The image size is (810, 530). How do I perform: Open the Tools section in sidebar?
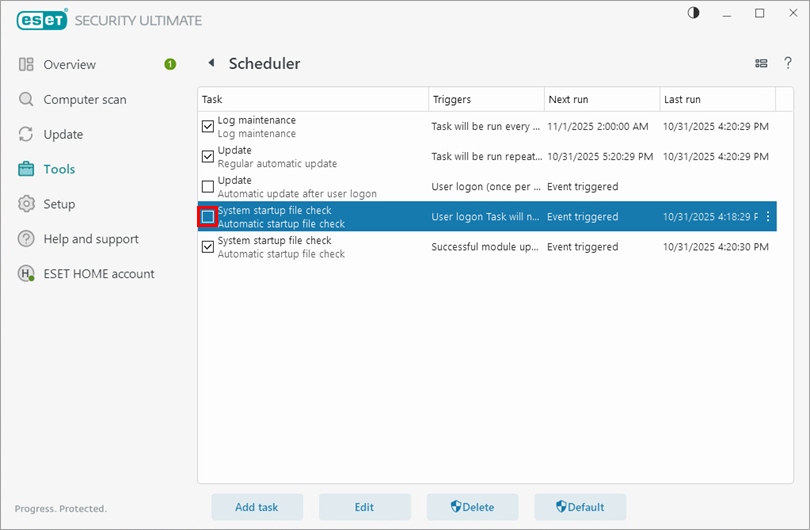tap(59, 169)
